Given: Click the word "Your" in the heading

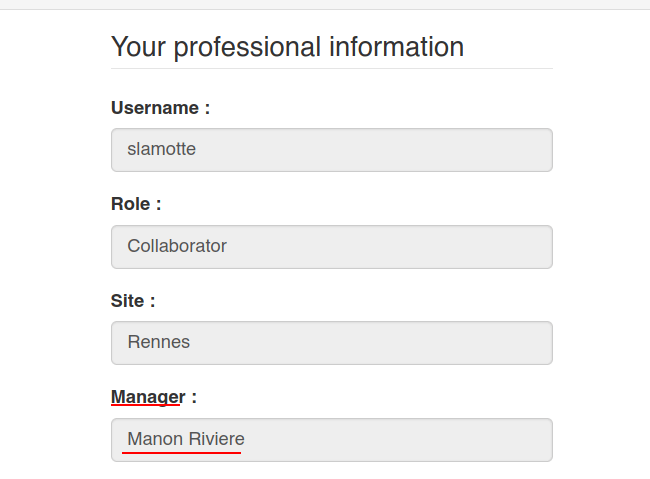Looking at the screenshot, I should pyautogui.click(x=138, y=46).
